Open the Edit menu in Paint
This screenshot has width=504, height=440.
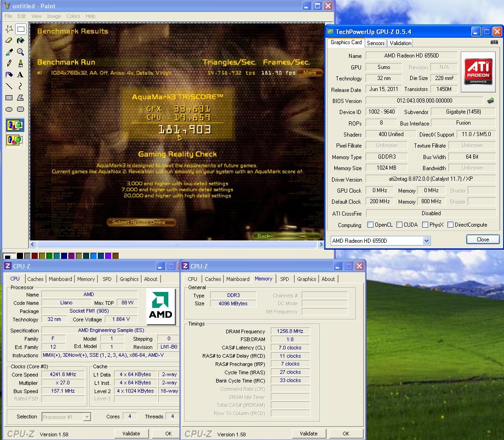[22, 16]
